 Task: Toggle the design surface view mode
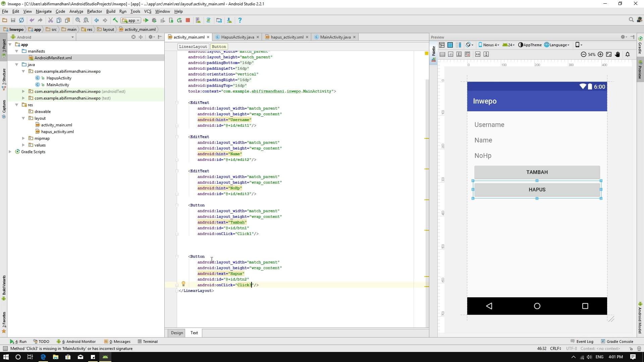pyautogui.click(x=442, y=45)
